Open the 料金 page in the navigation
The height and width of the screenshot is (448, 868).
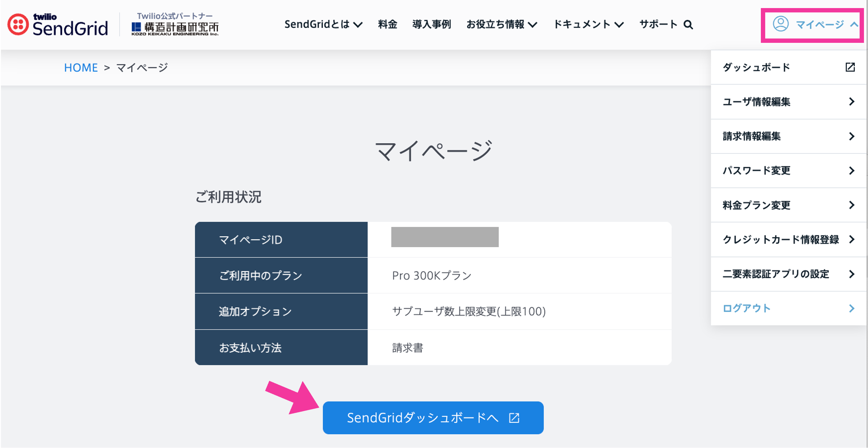click(388, 24)
